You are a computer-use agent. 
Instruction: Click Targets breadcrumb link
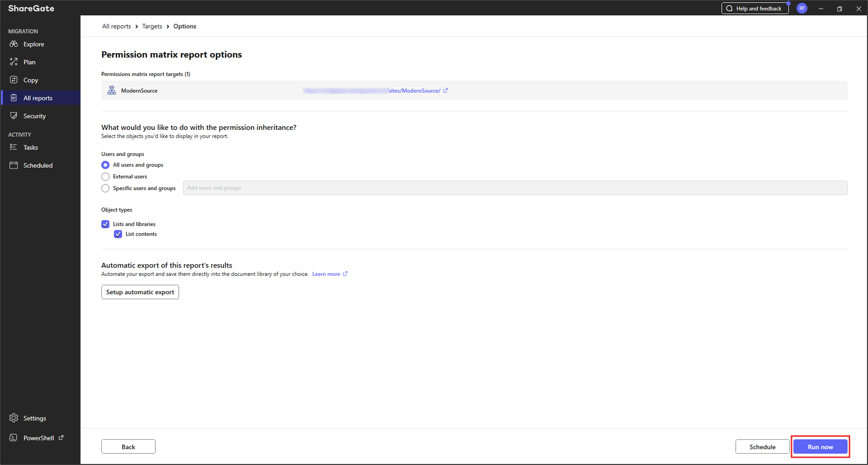pos(152,26)
